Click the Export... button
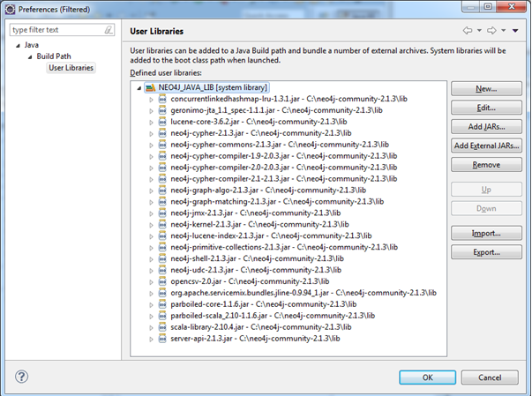Screen dimensions: 532x396 coord(486,252)
